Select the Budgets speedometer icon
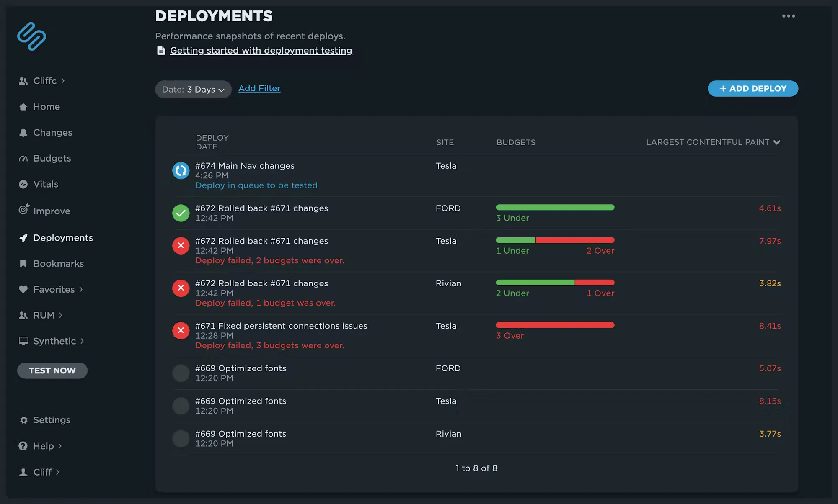Image resolution: width=838 pixels, height=504 pixels. click(x=23, y=158)
